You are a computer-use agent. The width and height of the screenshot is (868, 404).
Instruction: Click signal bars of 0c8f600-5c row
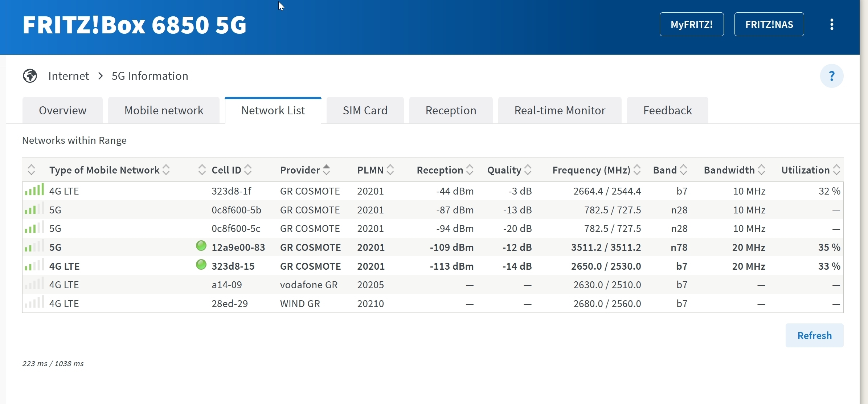34,227
